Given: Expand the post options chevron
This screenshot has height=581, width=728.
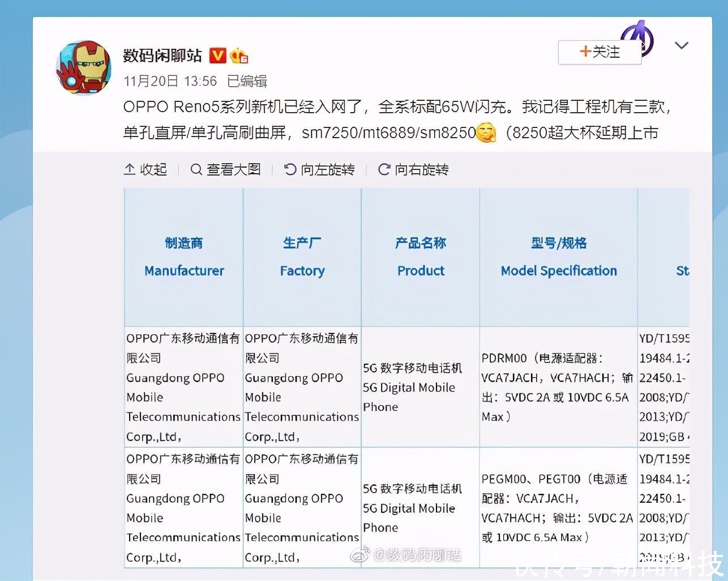Looking at the screenshot, I should coord(681,45).
